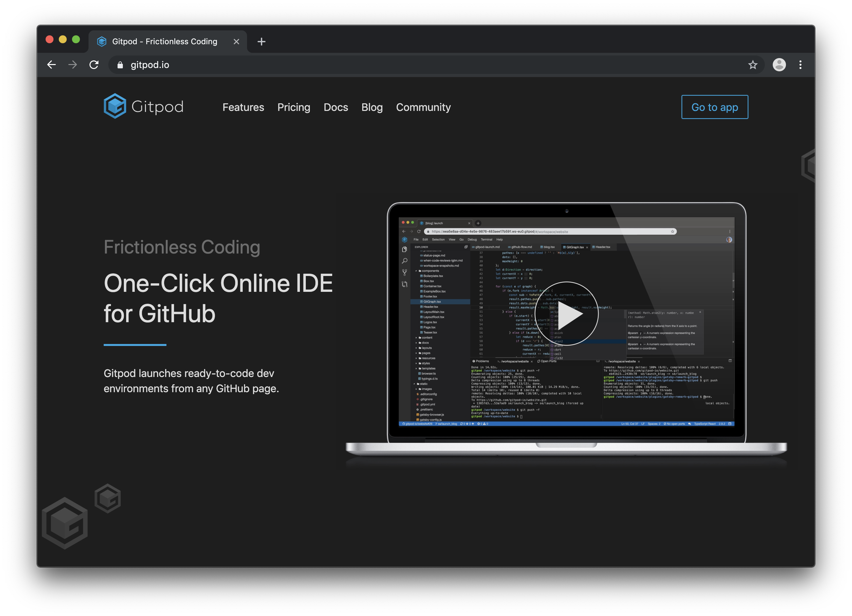The height and width of the screenshot is (616, 852).
Task: Click the 'Gitpod launches ready-to-code dev' paragraph
Action: (191, 381)
